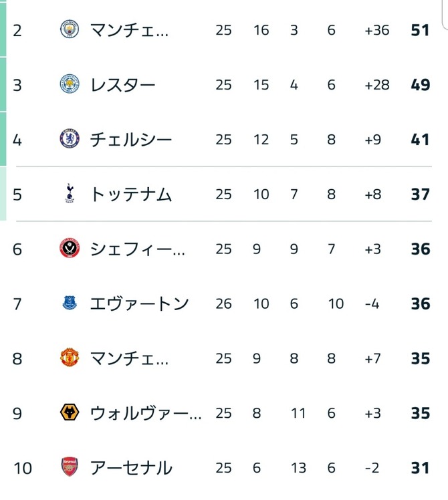Click Leicester's +28 goal difference

coord(377,85)
